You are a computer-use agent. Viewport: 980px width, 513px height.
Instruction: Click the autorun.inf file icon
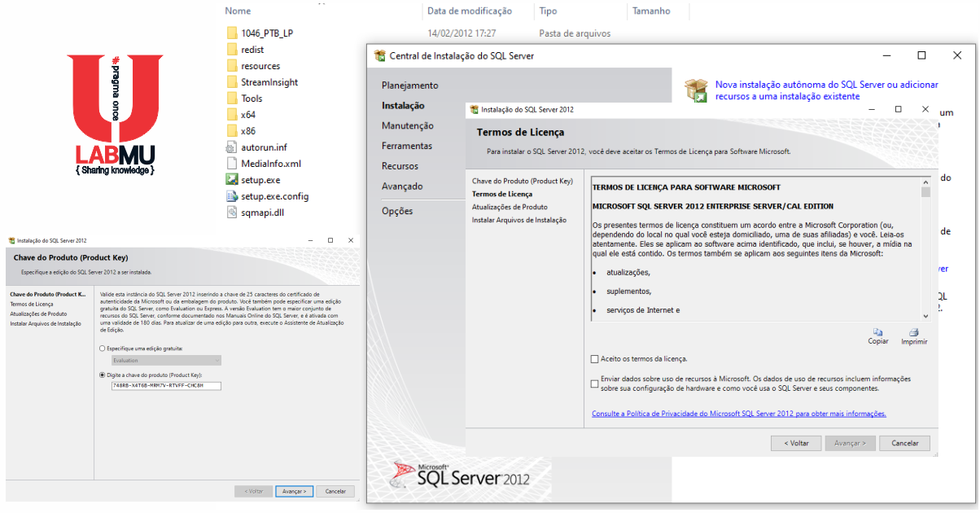coord(231,147)
